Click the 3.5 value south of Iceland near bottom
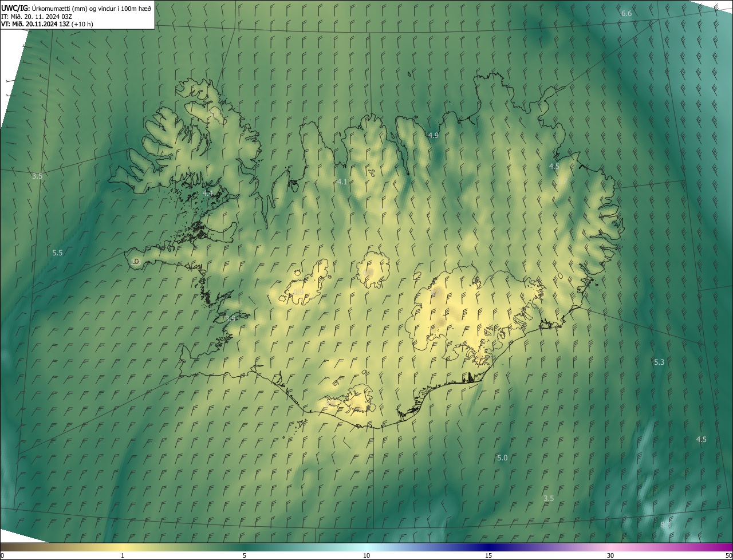Screen dimensions: 733x560 549,498
